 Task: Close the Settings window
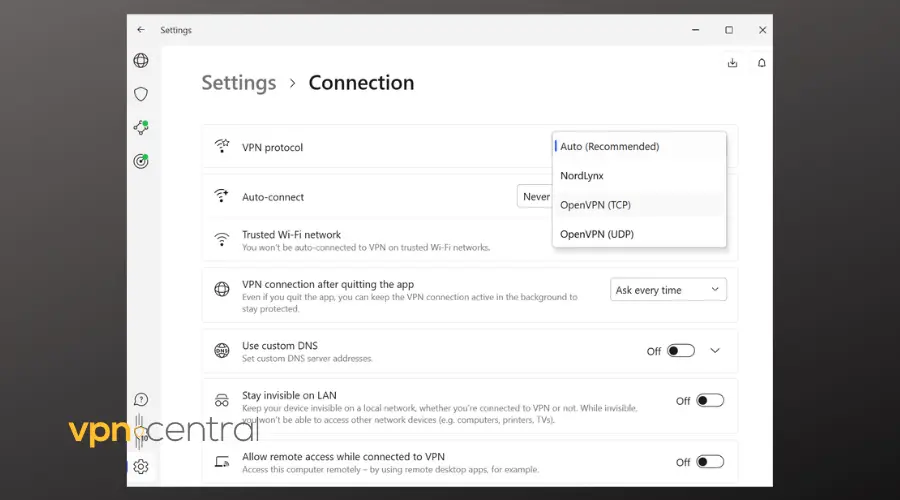pyautogui.click(x=762, y=30)
